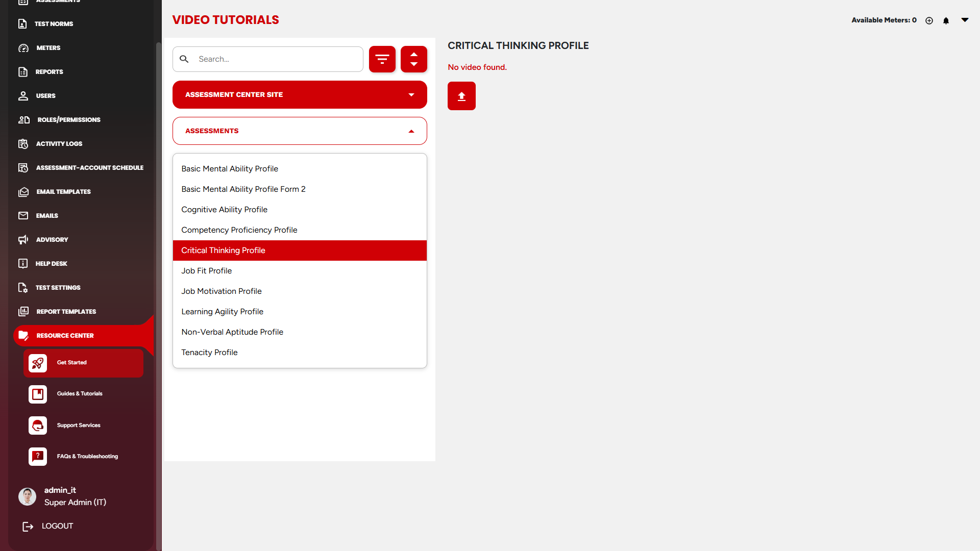This screenshot has height=551, width=980.
Task: Click the add meters plus icon
Action: (x=929, y=20)
